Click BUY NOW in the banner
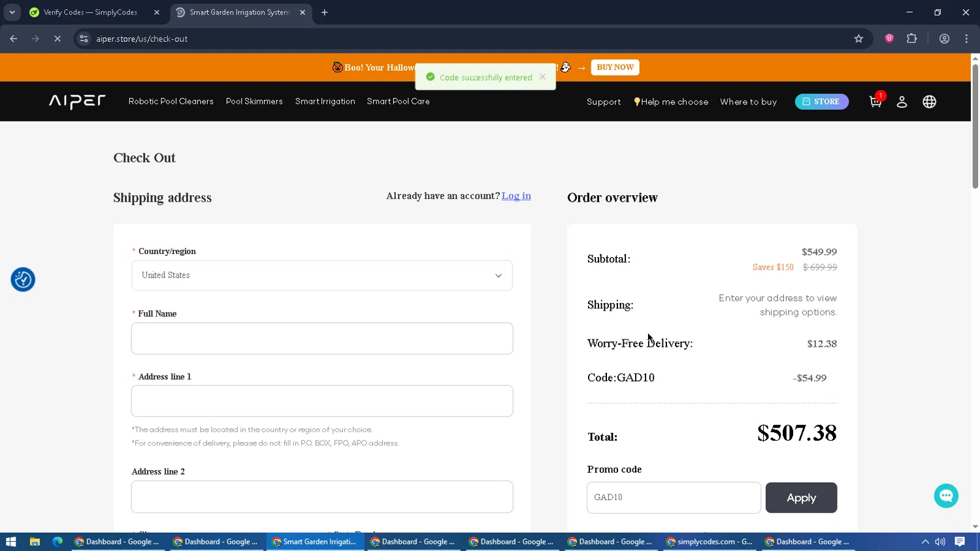This screenshot has width=980, height=551. tap(615, 67)
